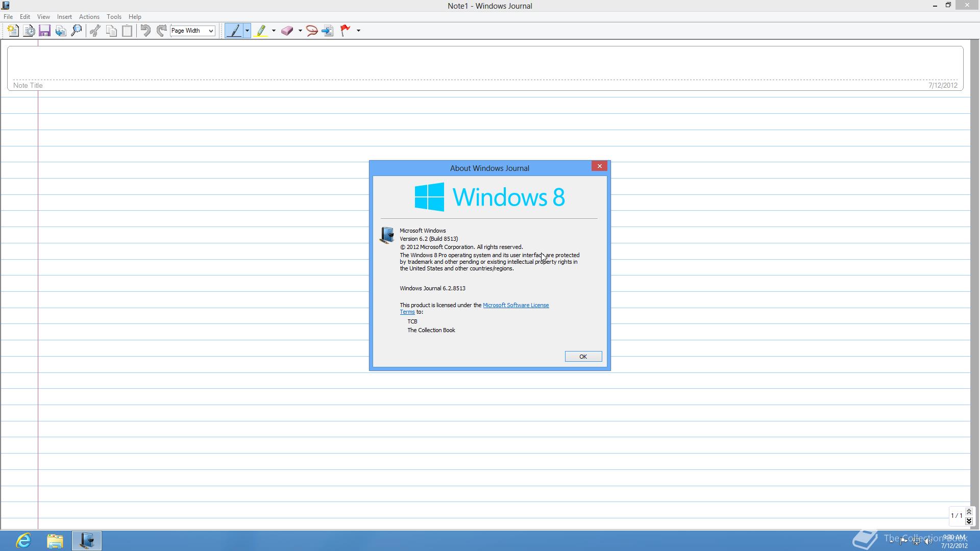This screenshot has height=551, width=980.
Task: Select the Lasso selection tool
Action: coord(312,31)
